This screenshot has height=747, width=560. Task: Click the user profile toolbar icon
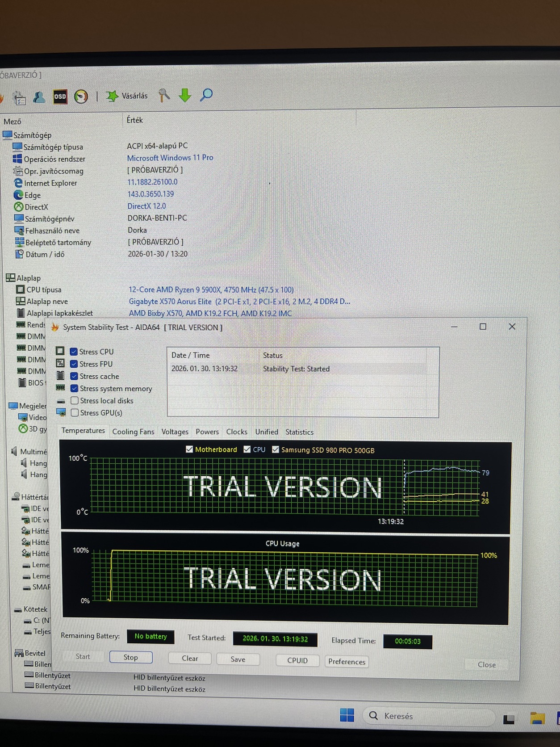coord(39,97)
